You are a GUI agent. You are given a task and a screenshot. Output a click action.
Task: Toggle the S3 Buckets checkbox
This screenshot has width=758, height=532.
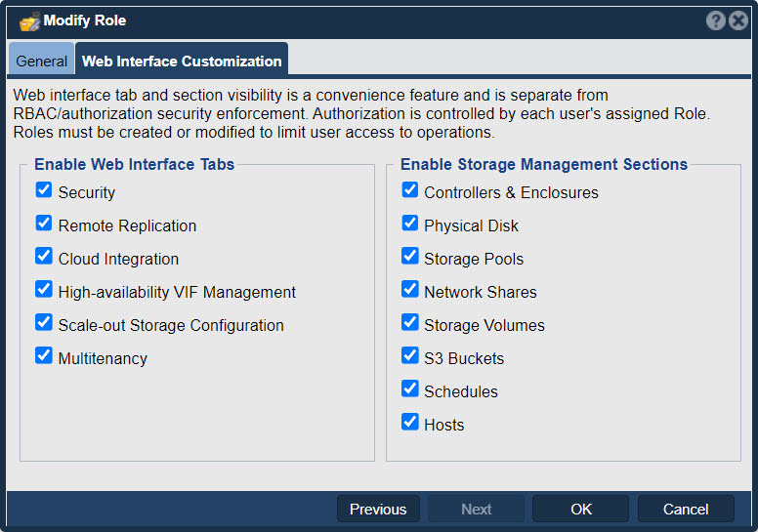tap(410, 355)
